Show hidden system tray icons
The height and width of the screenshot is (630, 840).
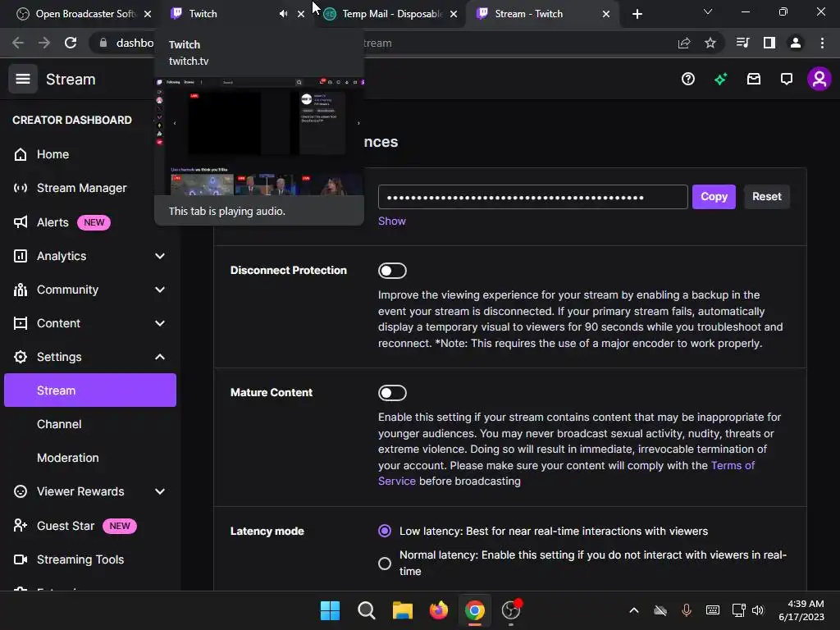pos(634,610)
